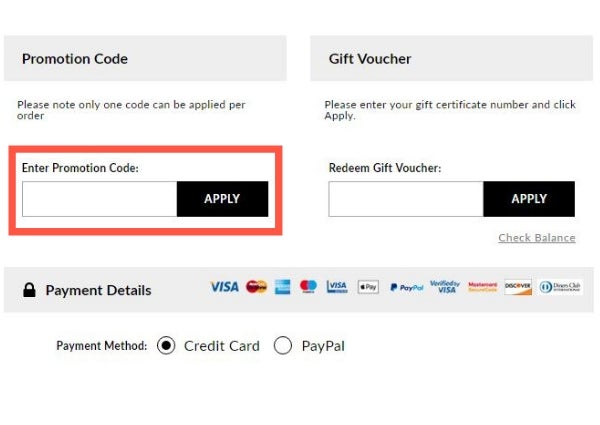Click the Gift Voucher section header
Screen dimensions: 600x425
point(452,59)
